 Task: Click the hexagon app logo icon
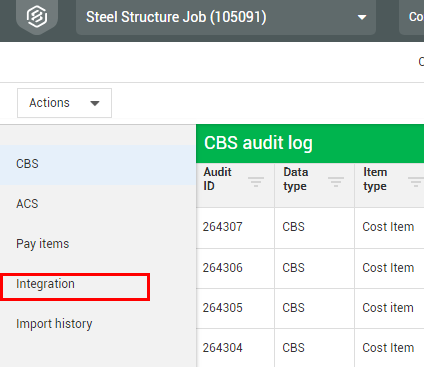37,16
